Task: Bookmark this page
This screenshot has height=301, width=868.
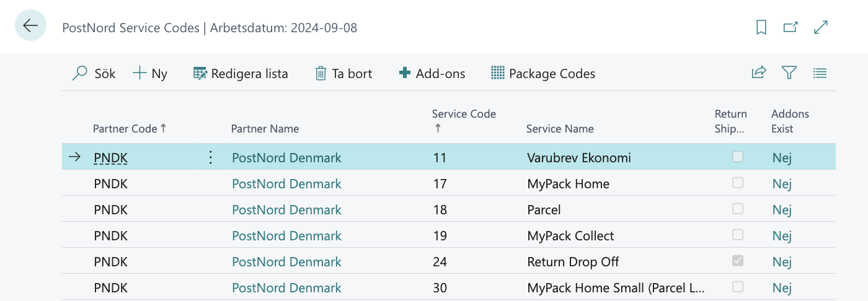Action: (761, 27)
